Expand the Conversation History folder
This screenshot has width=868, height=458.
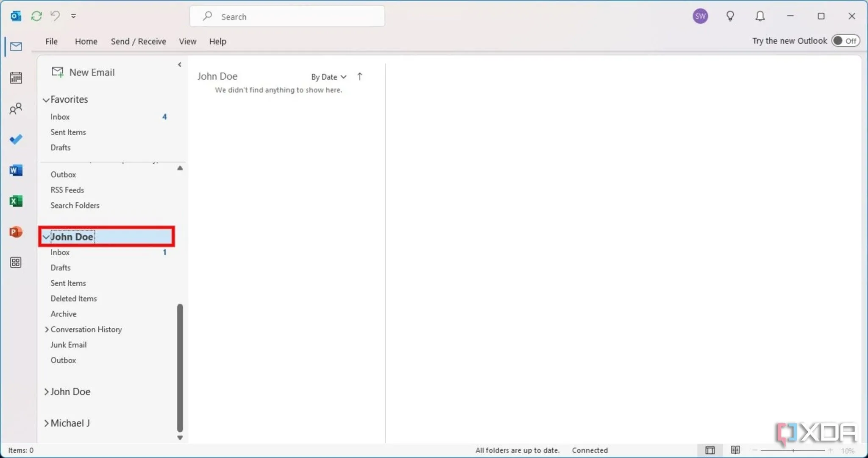(x=46, y=330)
